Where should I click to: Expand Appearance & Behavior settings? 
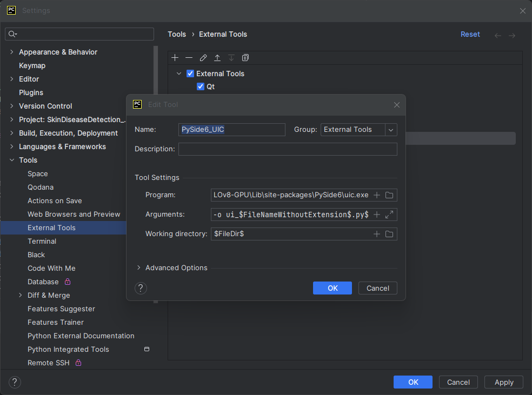coord(12,52)
